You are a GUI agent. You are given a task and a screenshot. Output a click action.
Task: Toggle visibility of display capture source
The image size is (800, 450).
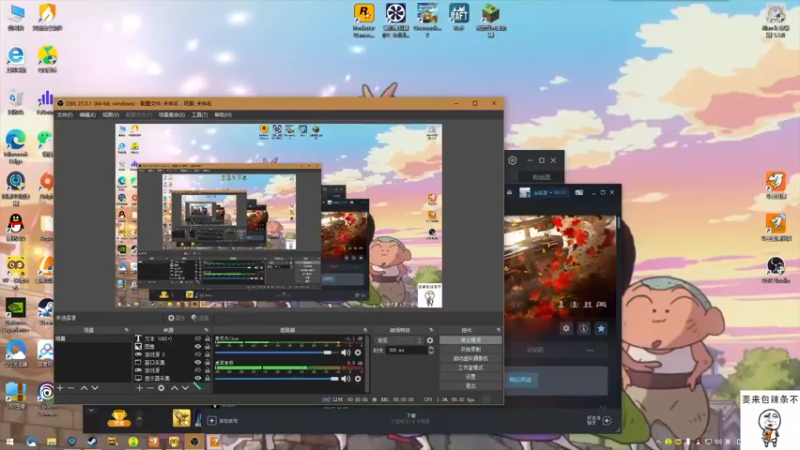[x=198, y=378]
